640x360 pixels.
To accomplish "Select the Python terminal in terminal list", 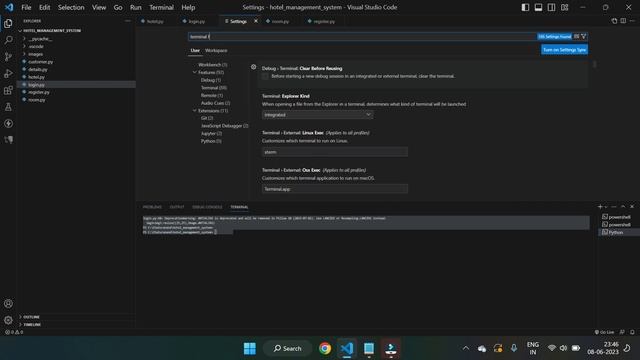I will point(616,232).
